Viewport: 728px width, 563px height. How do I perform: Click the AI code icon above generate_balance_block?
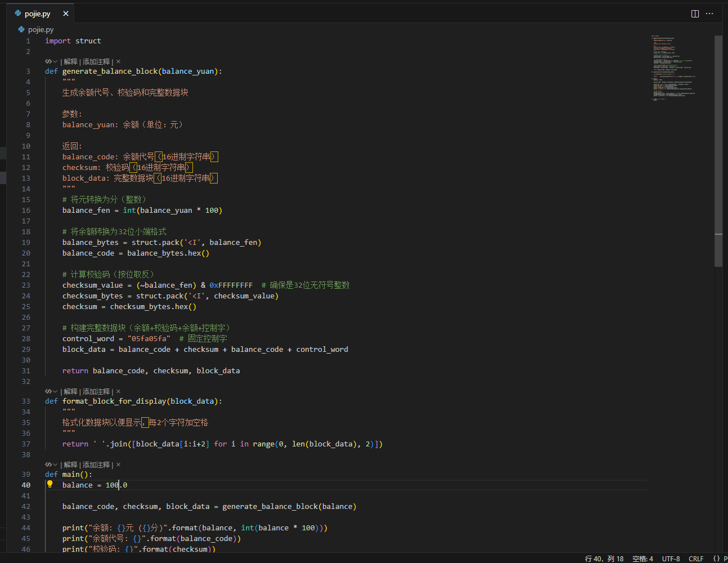[48, 61]
